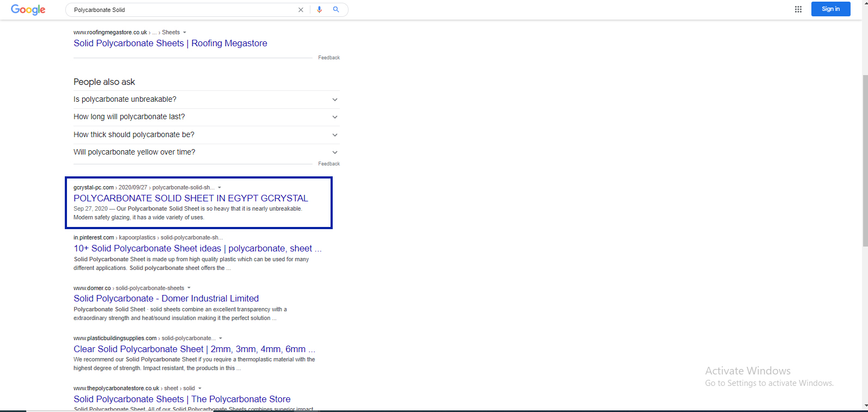This screenshot has height=412, width=868.
Task: Open Clear Solid Polycarbonate Sheet 2mm, 3mm result
Action: pos(194,349)
